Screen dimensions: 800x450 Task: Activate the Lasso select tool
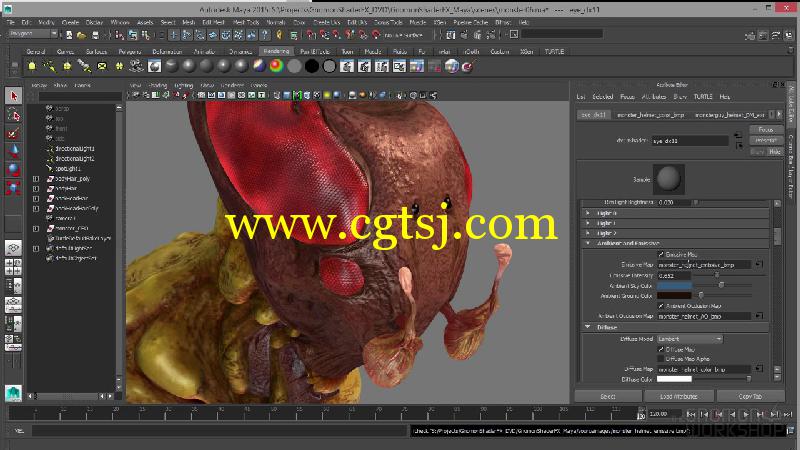pyautogui.click(x=13, y=115)
